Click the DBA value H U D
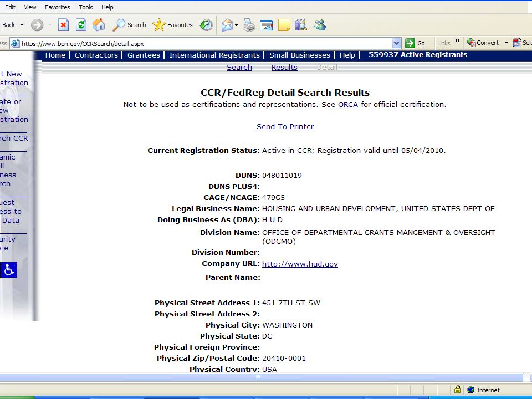The height and width of the screenshot is (399, 532). pyautogui.click(x=272, y=220)
